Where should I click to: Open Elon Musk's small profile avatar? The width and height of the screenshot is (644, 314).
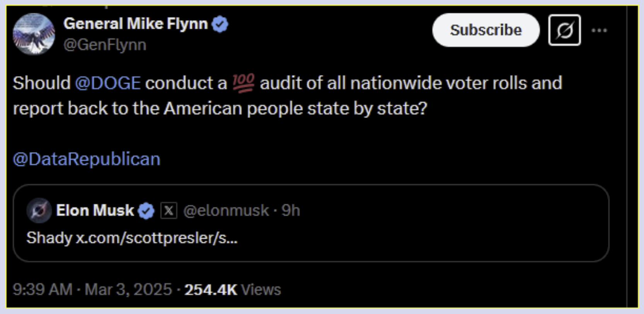[x=39, y=211]
